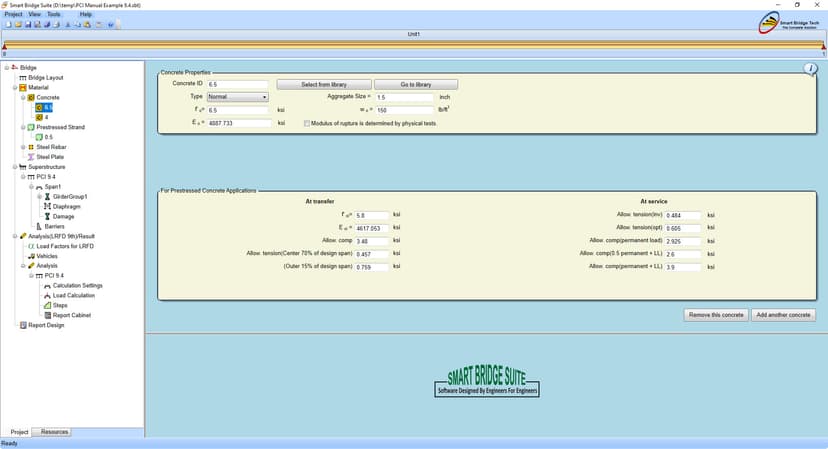Collapse the Bridge root node
The height and width of the screenshot is (449, 828).
point(7,68)
